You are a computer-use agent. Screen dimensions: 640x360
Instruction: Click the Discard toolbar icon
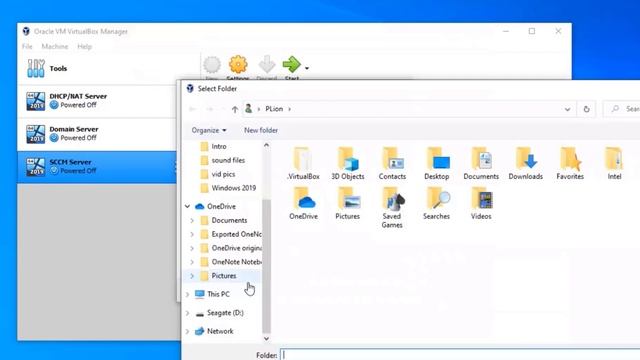[x=267, y=65]
